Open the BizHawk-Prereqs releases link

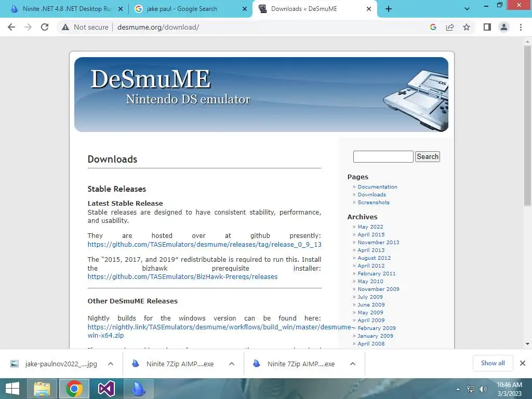(x=182, y=276)
